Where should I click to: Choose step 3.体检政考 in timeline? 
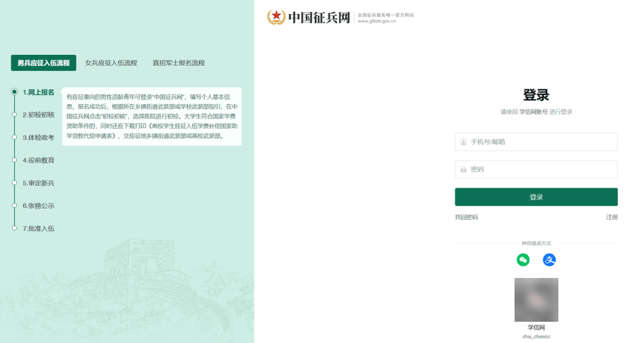38,137
